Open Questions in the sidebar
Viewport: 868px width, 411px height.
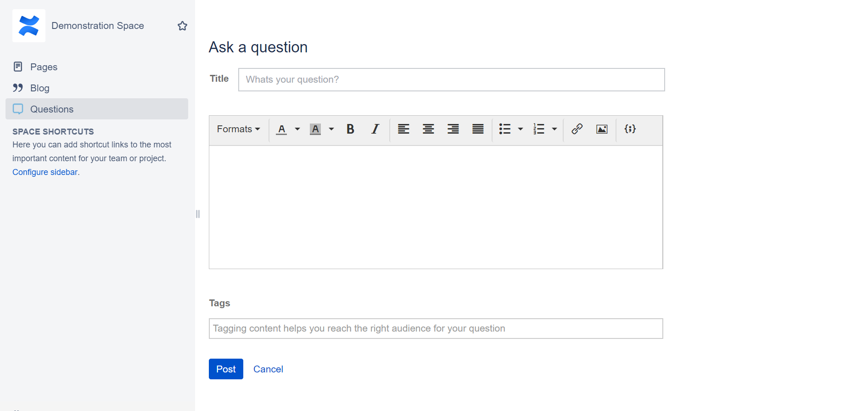97,109
